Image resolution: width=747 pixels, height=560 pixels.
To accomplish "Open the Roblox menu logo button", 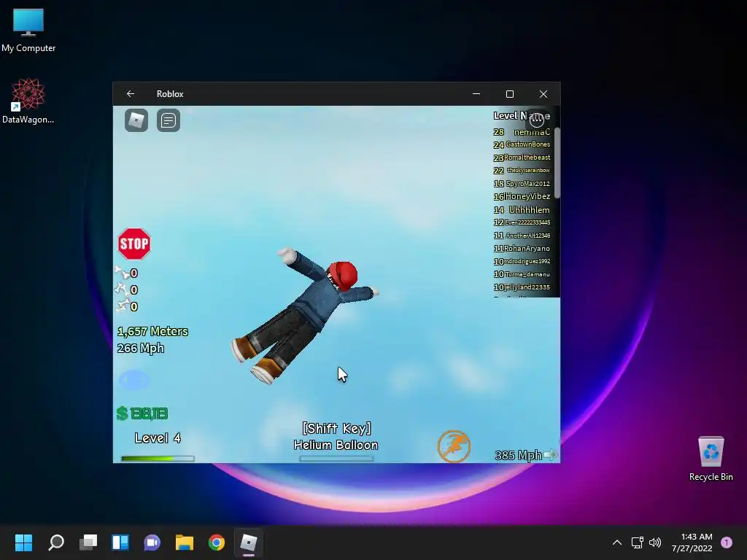I will click(x=136, y=120).
